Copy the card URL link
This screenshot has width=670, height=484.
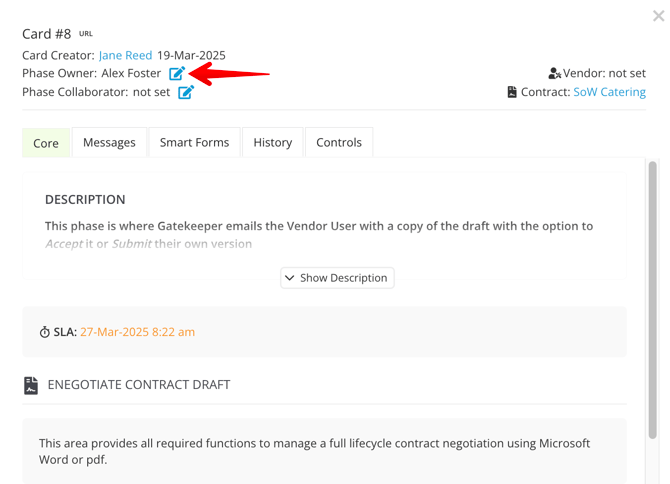point(85,34)
